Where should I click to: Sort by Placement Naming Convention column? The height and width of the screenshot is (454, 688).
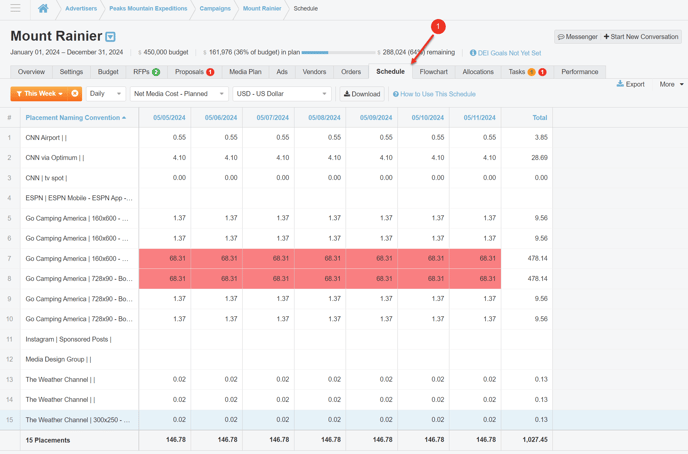pos(75,118)
